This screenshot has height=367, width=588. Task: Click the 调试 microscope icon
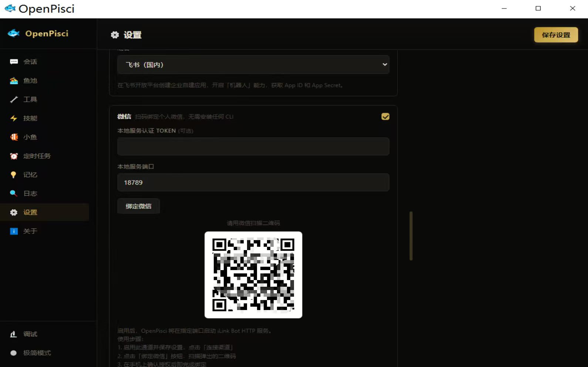pyautogui.click(x=14, y=334)
